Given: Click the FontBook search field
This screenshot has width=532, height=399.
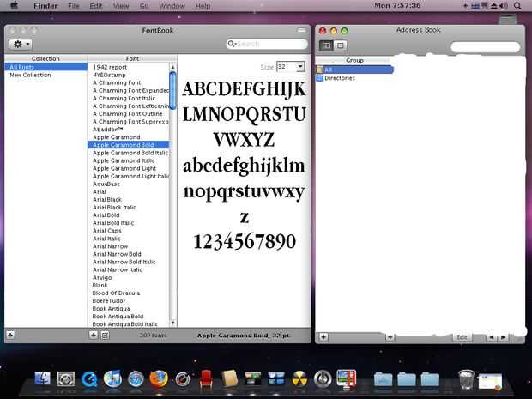Looking at the screenshot, I should [x=267, y=44].
